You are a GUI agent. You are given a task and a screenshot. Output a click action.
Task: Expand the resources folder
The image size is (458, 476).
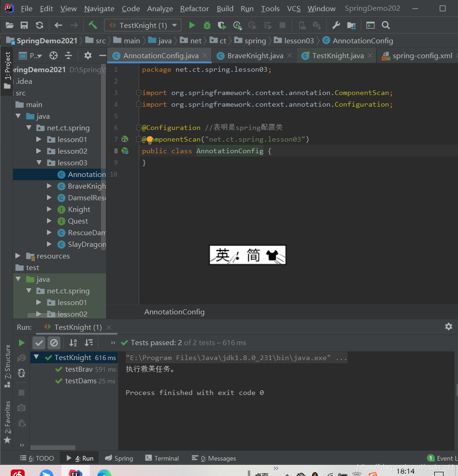click(x=18, y=256)
